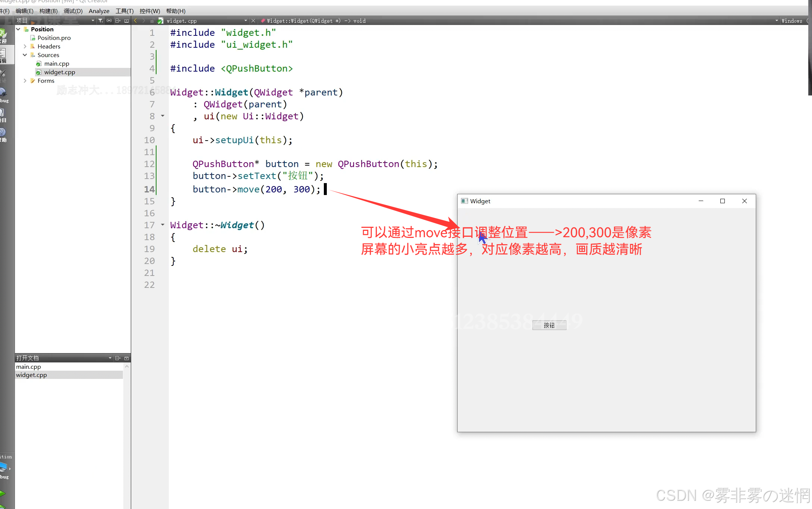Toggle synchronize with editor link icon
812x509 pixels.
point(109,21)
